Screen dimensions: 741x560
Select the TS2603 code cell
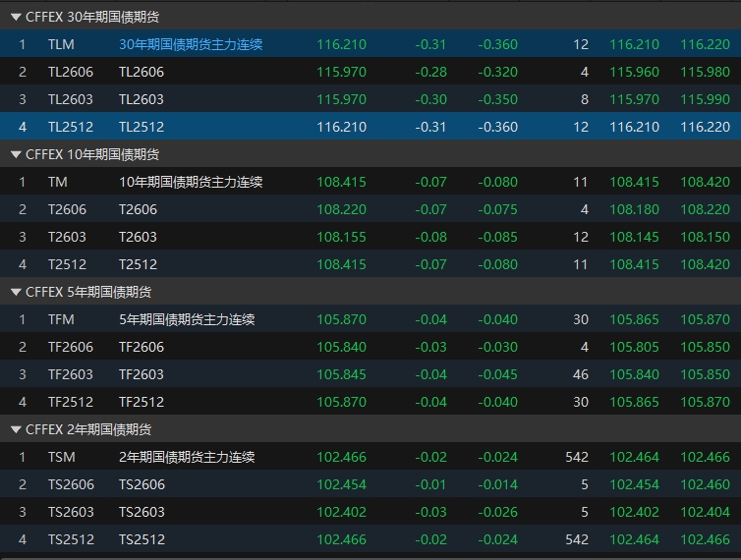[x=71, y=512]
